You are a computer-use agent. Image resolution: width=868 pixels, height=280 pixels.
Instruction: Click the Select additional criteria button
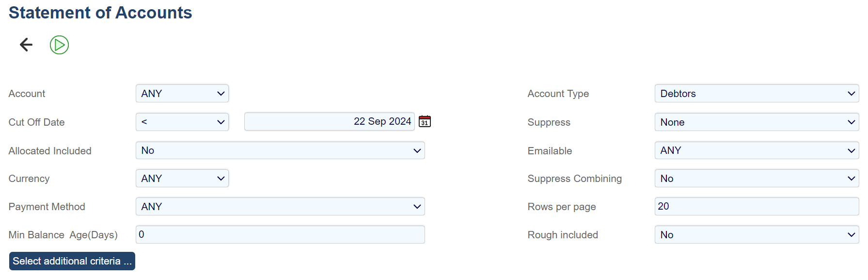click(72, 261)
